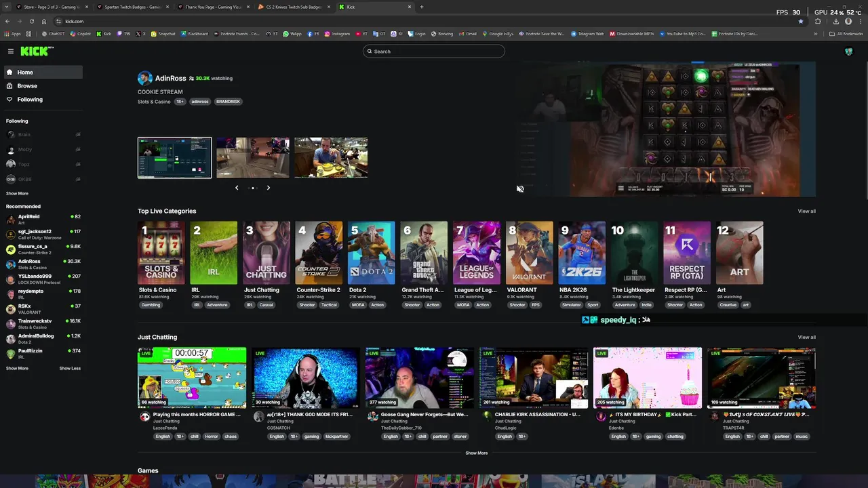Open Trainwreckstv channel in sidebar
The width and height of the screenshot is (868, 488).
(43, 323)
